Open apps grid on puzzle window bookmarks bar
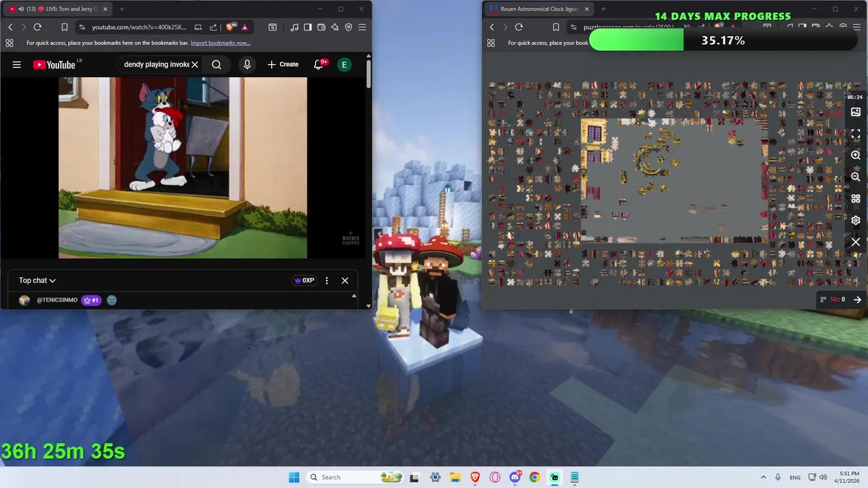Image resolution: width=868 pixels, height=488 pixels. point(491,43)
